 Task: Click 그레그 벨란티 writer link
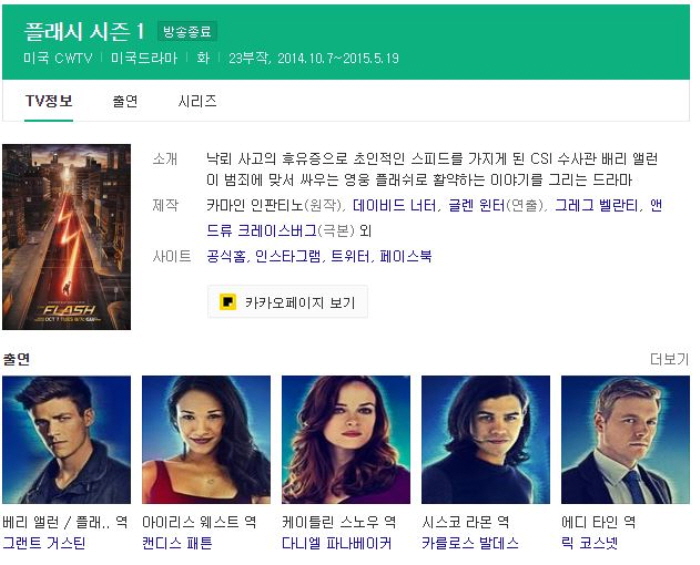596,205
